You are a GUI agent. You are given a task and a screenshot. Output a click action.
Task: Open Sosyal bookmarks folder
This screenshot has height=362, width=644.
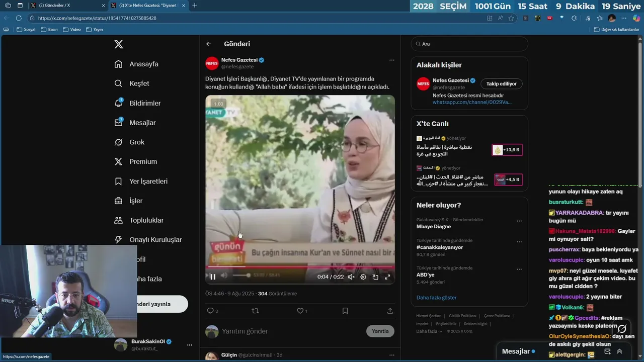tap(26, 30)
